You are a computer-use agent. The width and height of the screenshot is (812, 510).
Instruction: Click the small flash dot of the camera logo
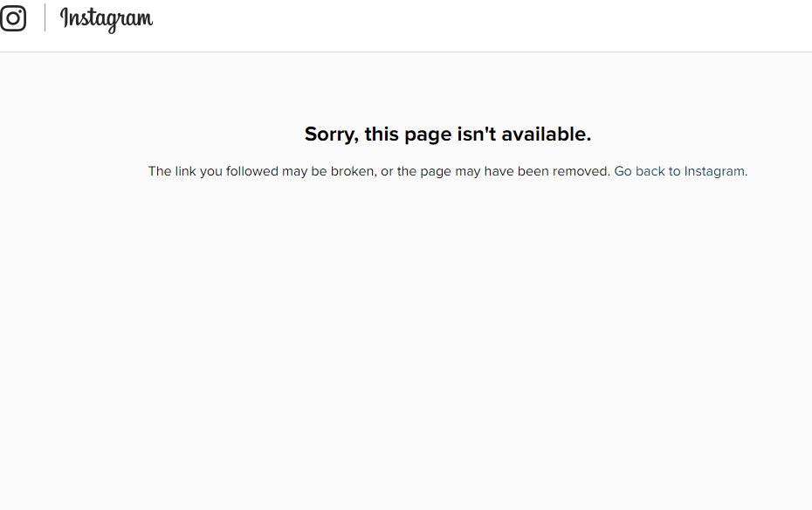pos(20,10)
